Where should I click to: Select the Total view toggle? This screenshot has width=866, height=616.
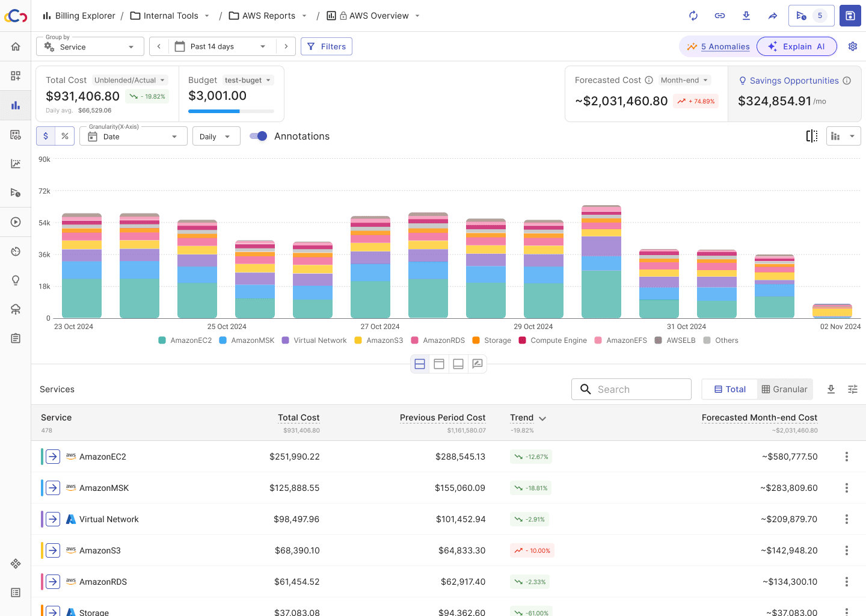pos(730,389)
